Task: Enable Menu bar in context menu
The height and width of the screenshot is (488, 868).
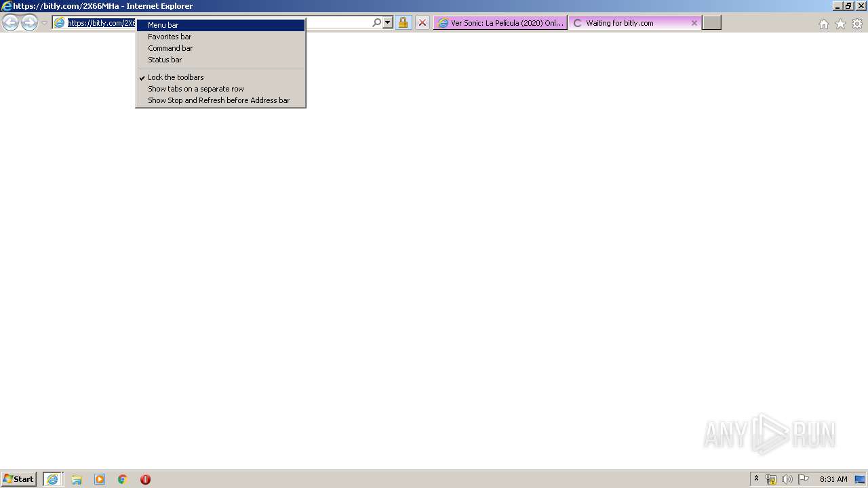Action: pos(220,25)
